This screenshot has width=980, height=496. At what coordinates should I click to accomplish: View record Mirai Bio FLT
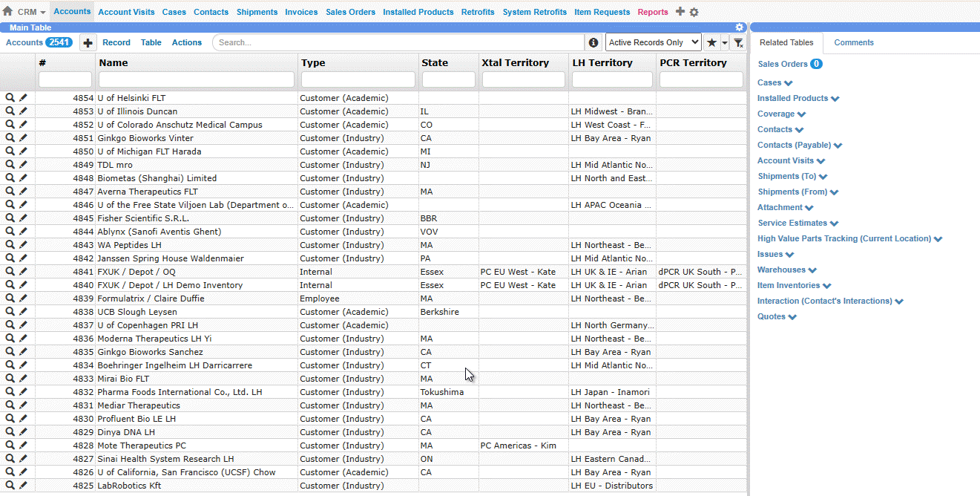tap(10, 379)
